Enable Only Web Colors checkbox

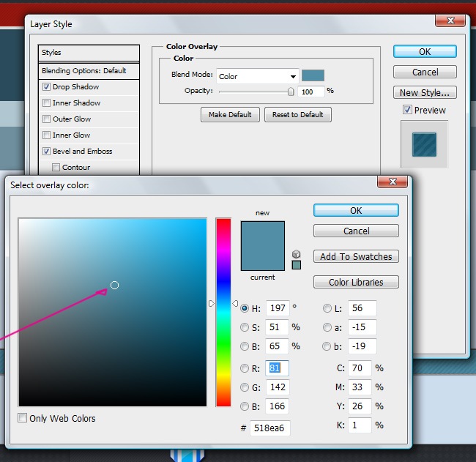(23, 419)
